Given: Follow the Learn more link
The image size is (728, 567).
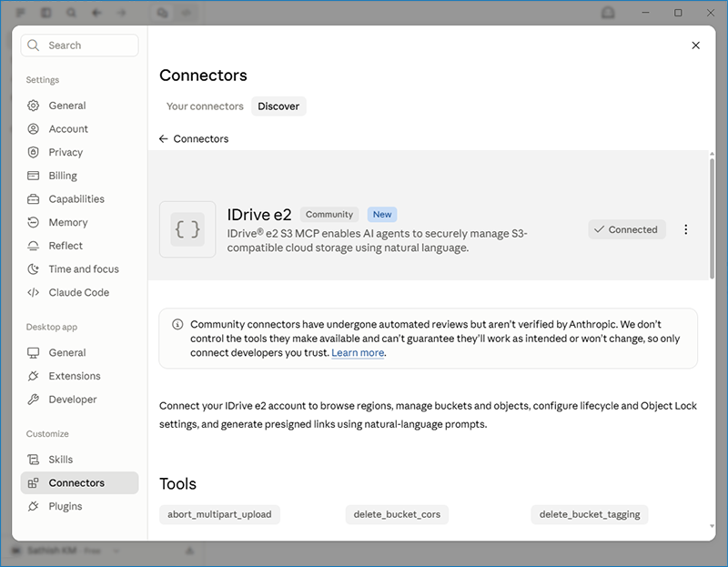Looking at the screenshot, I should [358, 353].
